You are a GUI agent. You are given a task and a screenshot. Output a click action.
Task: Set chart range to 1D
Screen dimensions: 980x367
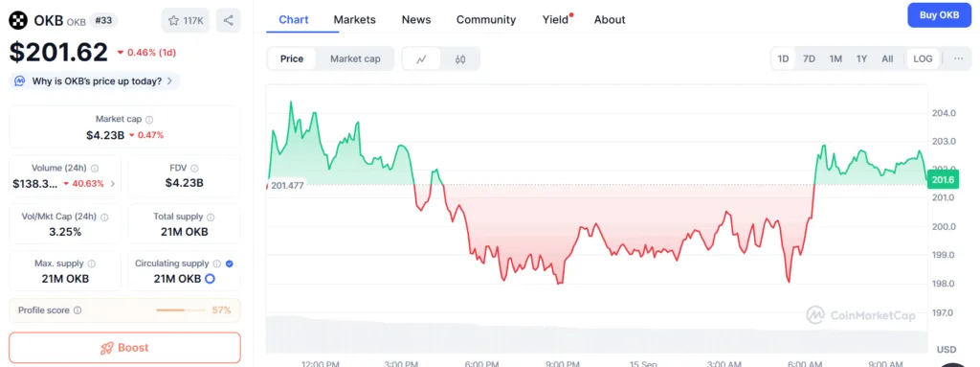pos(783,58)
